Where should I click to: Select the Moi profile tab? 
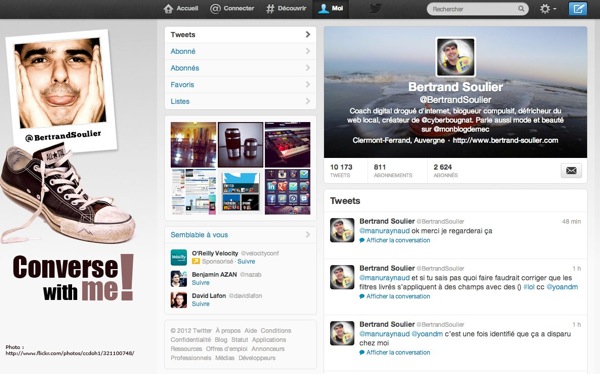tap(331, 8)
